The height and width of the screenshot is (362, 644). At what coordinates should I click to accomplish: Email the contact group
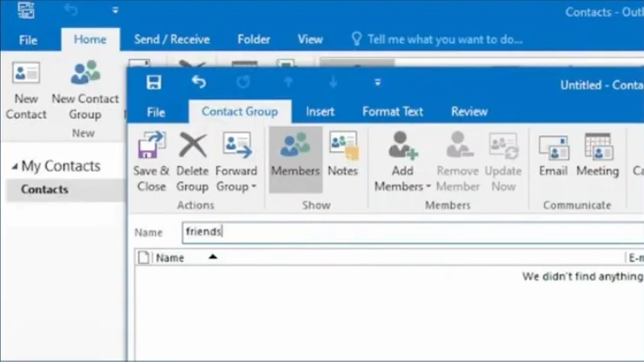[x=554, y=155]
